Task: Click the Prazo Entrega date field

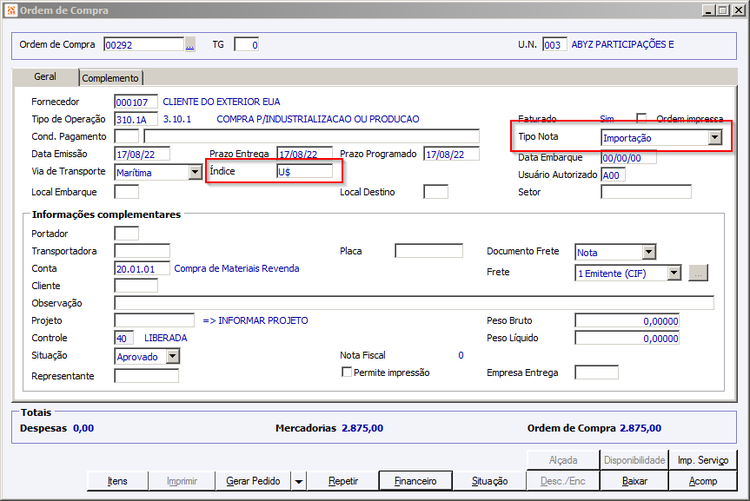Action: (305, 154)
